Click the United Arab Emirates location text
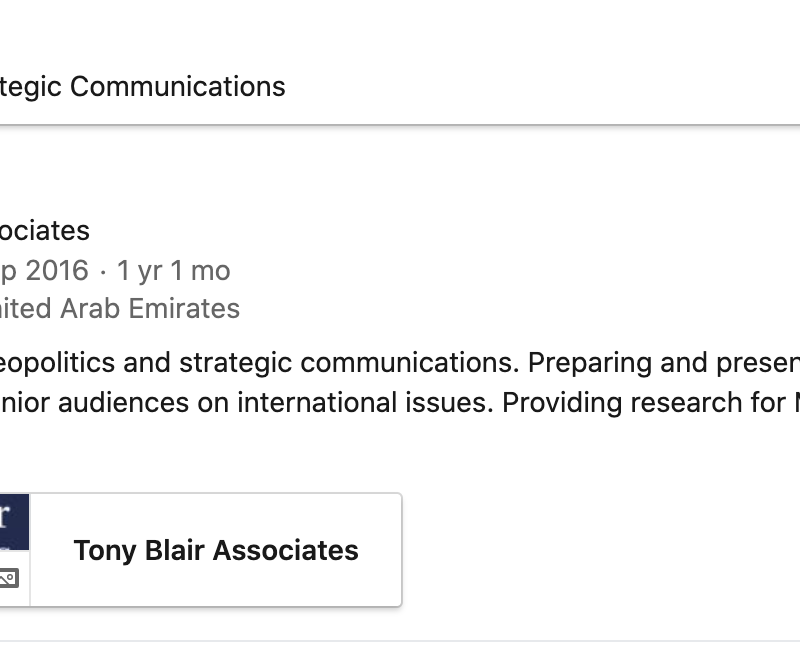This screenshot has width=800, height=652. [x=119, y=309]
